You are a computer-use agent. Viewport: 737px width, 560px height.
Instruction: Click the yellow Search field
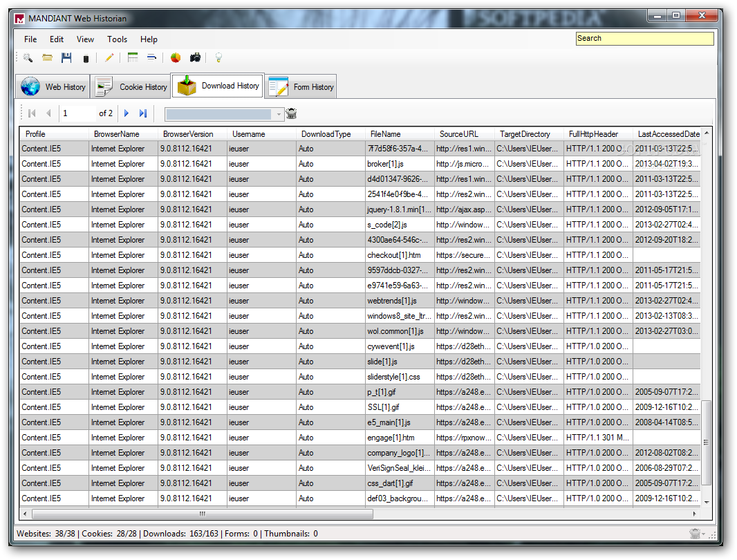644,39
